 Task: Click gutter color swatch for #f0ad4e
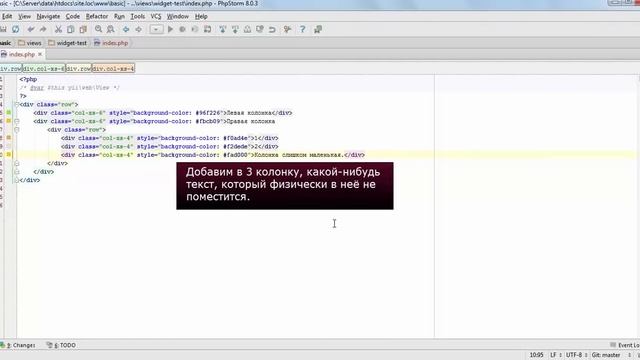[9, 138]
